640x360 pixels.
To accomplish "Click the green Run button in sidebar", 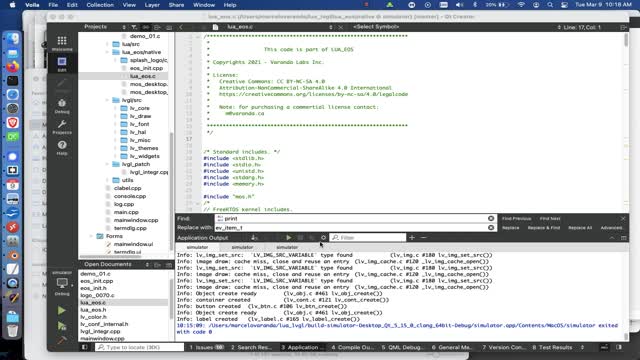I will (x=62, y=311).
